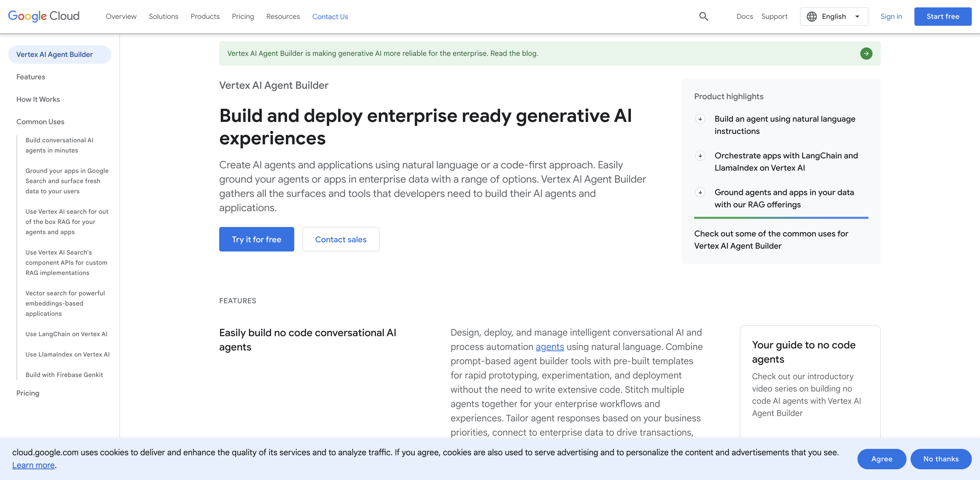Select Use LlamaIndex on Vertex AI
This screenshot has width=980, height=480.
pyautogui.click(x=67, y=354)
